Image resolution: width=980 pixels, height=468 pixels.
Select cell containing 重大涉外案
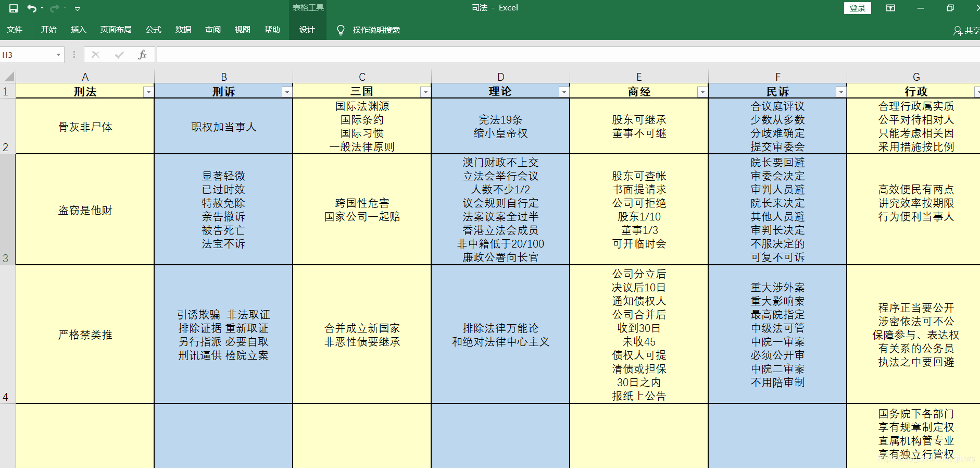(778, 335)
